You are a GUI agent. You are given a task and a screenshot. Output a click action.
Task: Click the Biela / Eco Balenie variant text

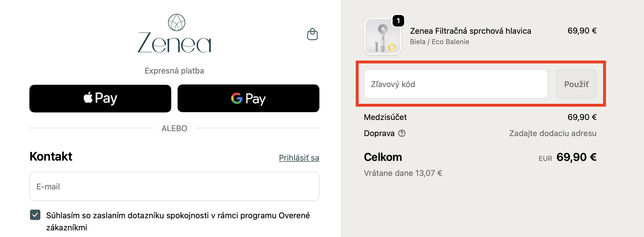[439, 42]
